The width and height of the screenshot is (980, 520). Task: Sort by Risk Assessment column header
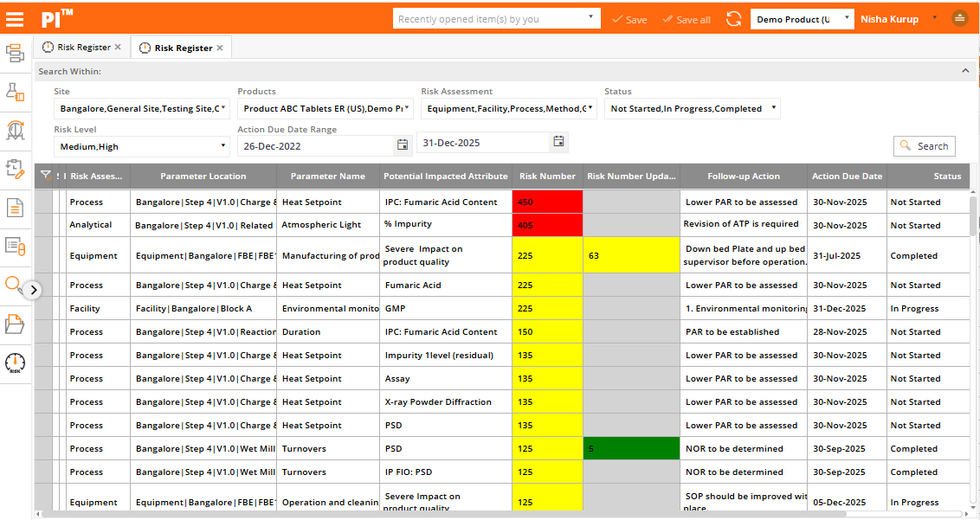[97, 177]
